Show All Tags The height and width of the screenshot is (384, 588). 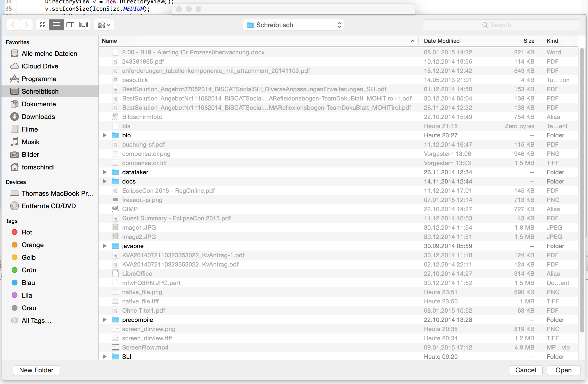[x=49, y=320]
